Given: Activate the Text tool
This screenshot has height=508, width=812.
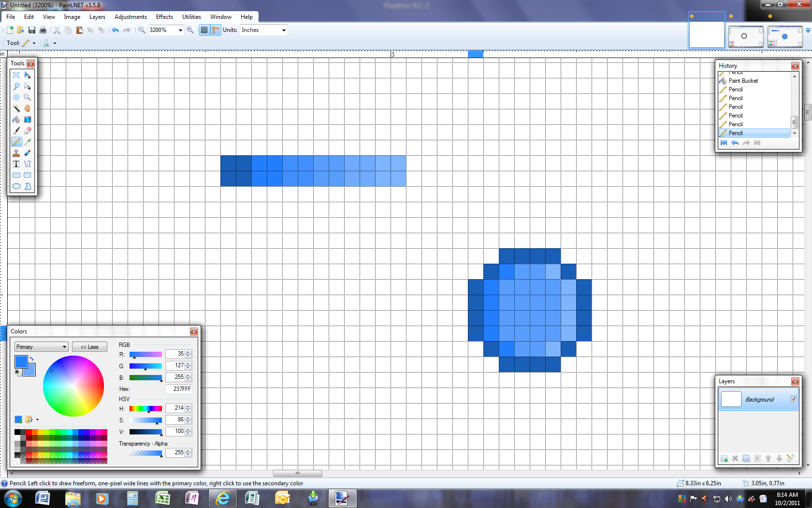Looking at the screenshot, I should pos(16,164).
